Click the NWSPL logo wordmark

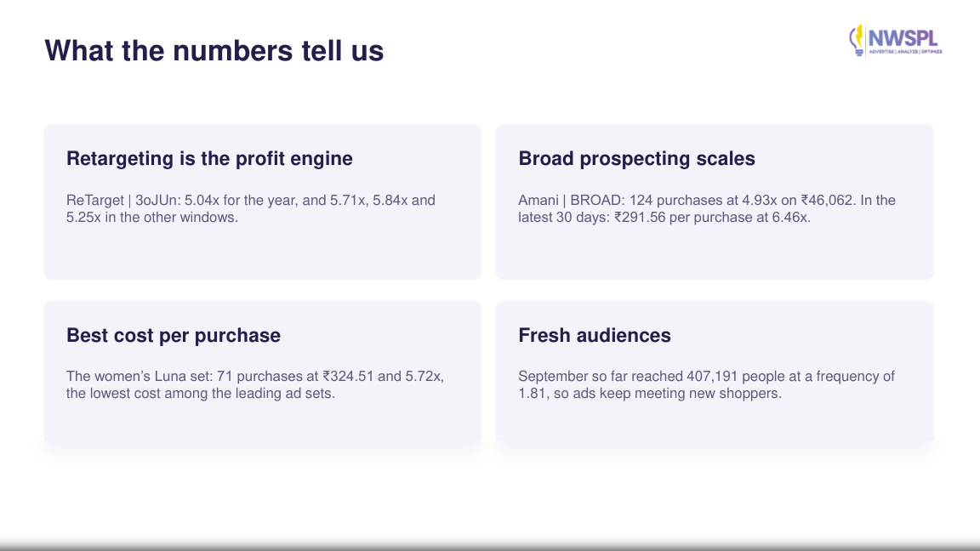pyautogui.click(x=903, y=38)
